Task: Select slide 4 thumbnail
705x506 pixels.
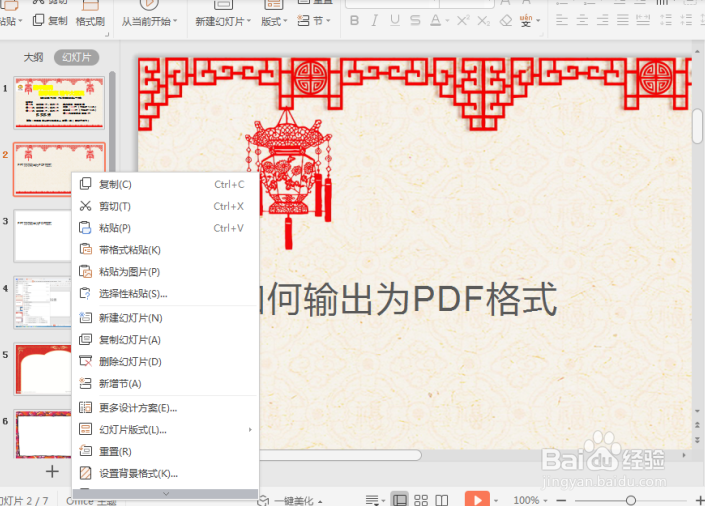Action: [x=42, y=302]
